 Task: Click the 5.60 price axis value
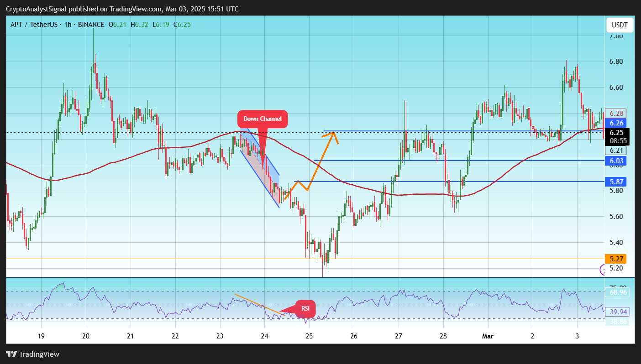click(x=617, y=216)
